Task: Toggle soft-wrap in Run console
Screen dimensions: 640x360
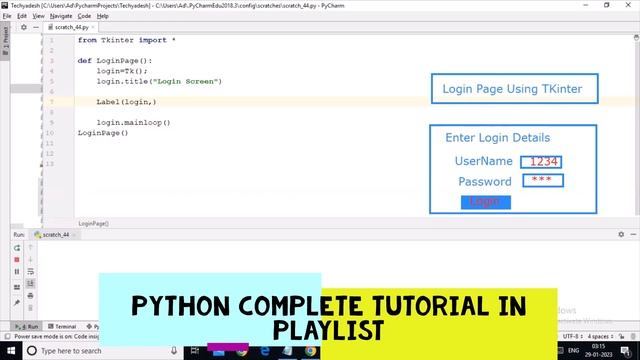Action: [x=30, y=271]
